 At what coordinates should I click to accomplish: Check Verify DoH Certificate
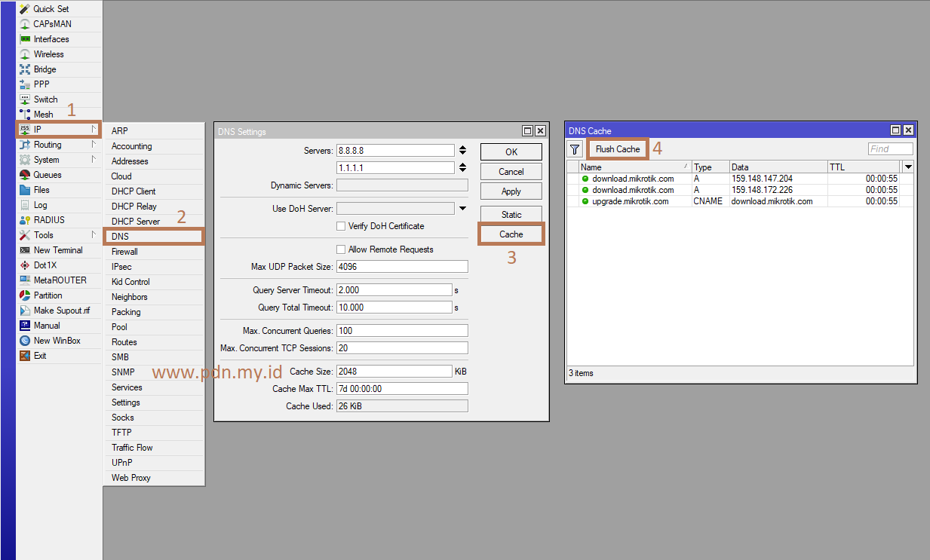[x=340, y=226]
